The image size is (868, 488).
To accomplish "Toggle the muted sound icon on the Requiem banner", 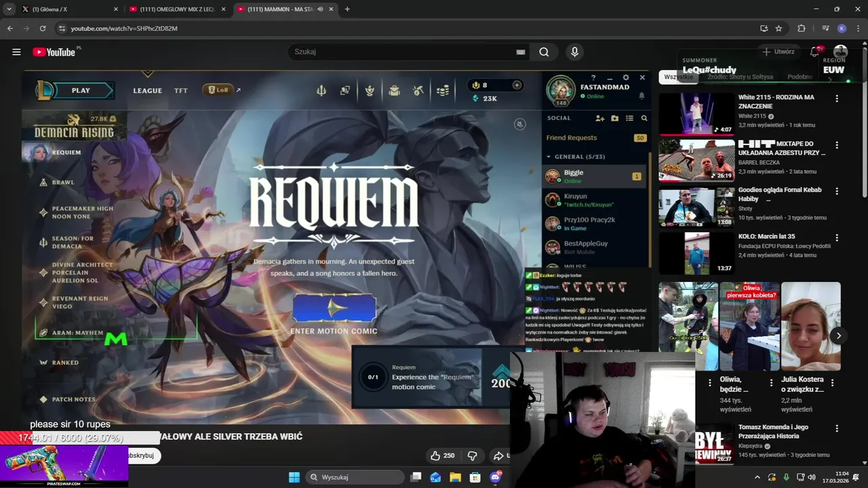I will 519,124.
